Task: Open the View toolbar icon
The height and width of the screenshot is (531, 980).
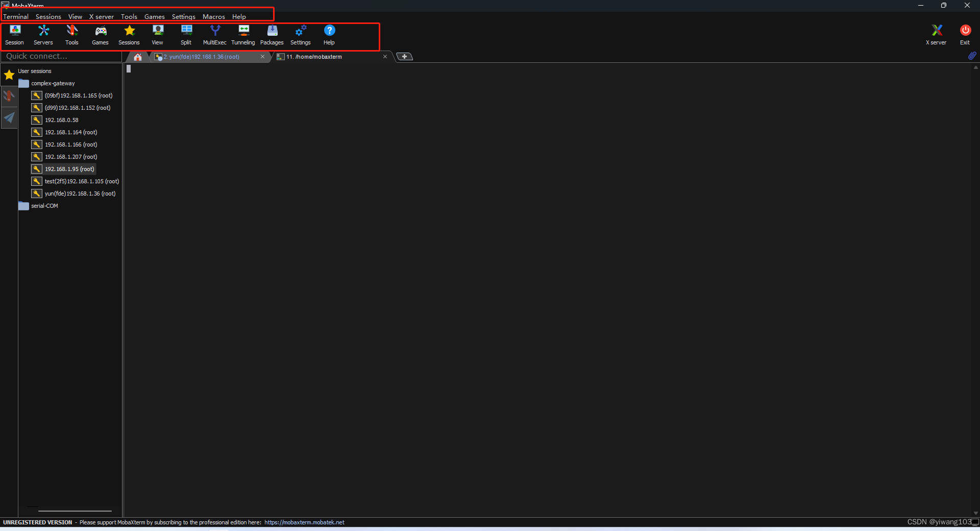Action: 158,35
